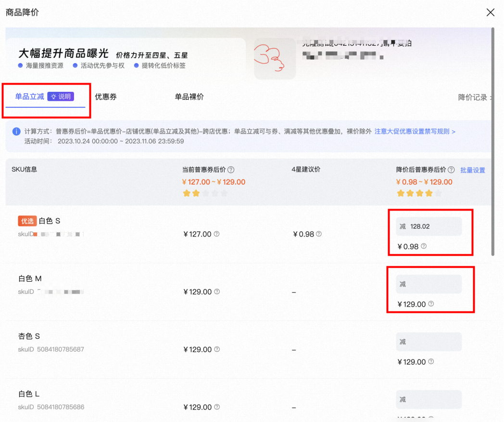
Task: Click the SKU信息 column header
Action: 24,169
